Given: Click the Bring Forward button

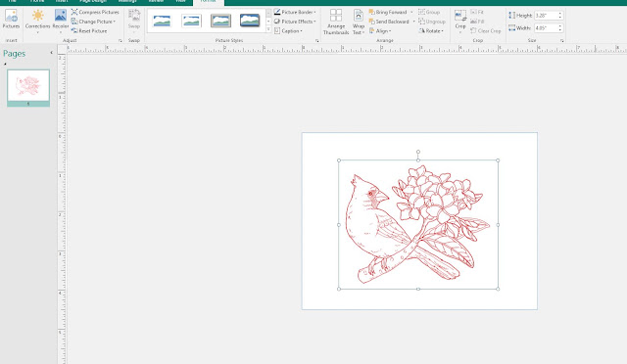Looking at the screenshot, I should [388, 12].
